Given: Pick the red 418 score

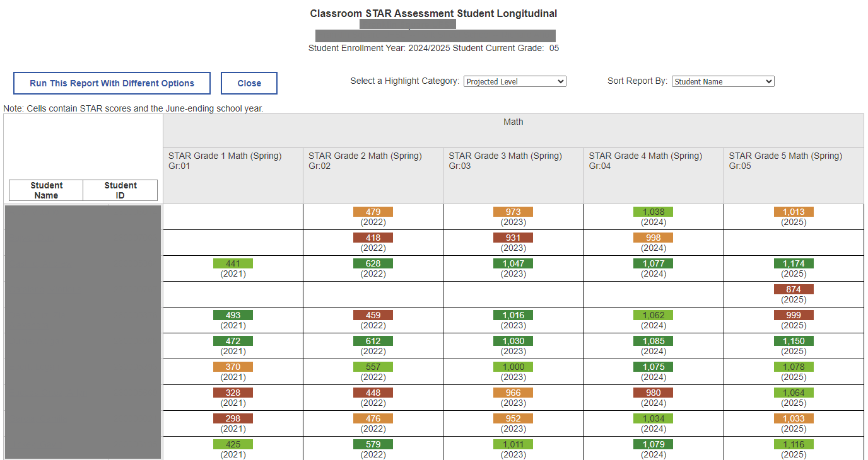Looking at the screenshot, I should 373,238.
